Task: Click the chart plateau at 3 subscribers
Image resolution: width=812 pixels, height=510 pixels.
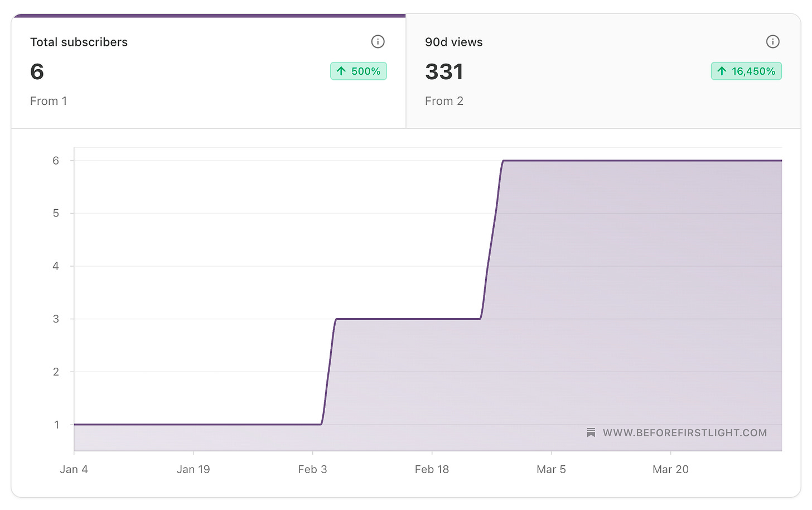Action: coord(407,319)
